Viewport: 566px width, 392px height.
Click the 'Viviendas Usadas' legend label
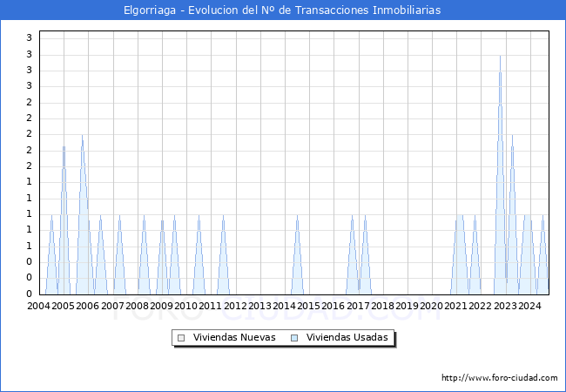(x=347, y=337)
